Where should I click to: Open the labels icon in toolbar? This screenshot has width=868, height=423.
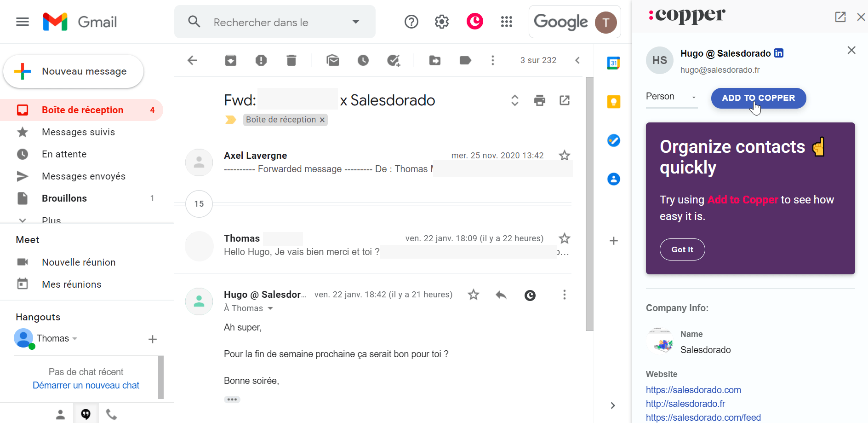point(465,60)
